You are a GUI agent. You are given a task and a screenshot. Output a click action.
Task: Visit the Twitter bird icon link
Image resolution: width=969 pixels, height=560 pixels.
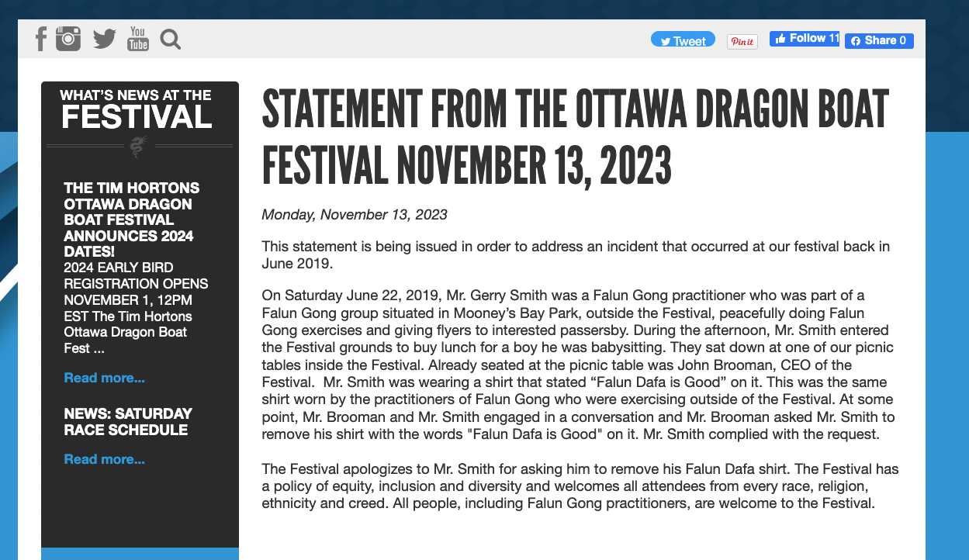(x=104, y=38)
